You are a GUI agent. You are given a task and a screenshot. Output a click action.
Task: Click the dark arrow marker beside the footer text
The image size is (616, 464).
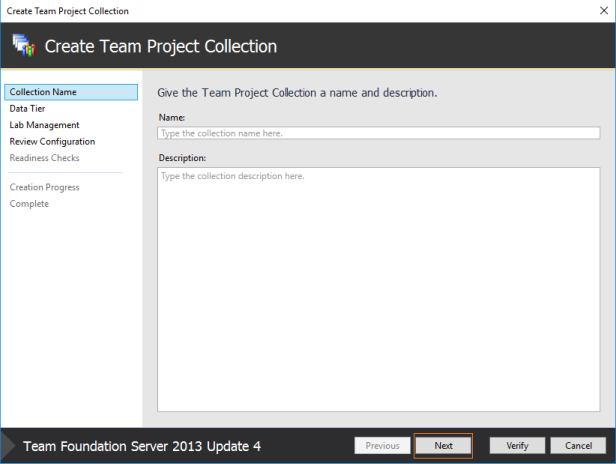pos(7,446)
